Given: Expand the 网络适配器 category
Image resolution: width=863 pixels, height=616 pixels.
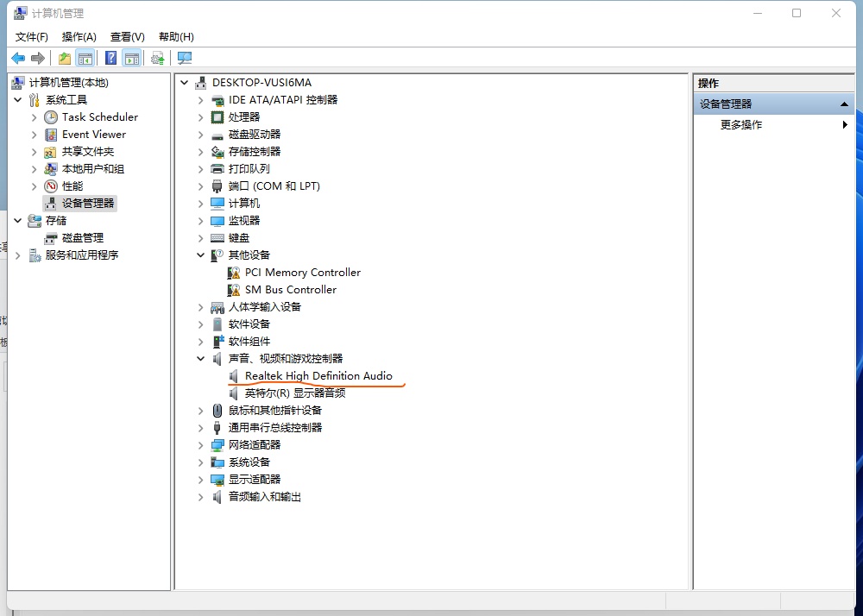Looking at the screenshot, I should tap(201, 445).
